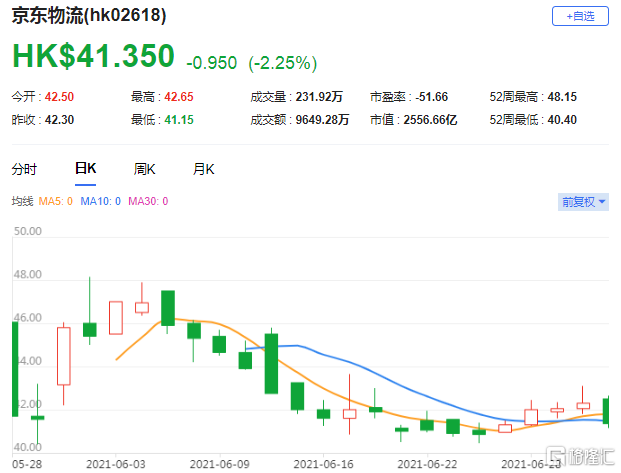Click the 05-28 date axis label
Viewport: 621px width, 473px height.
point(27,464)
